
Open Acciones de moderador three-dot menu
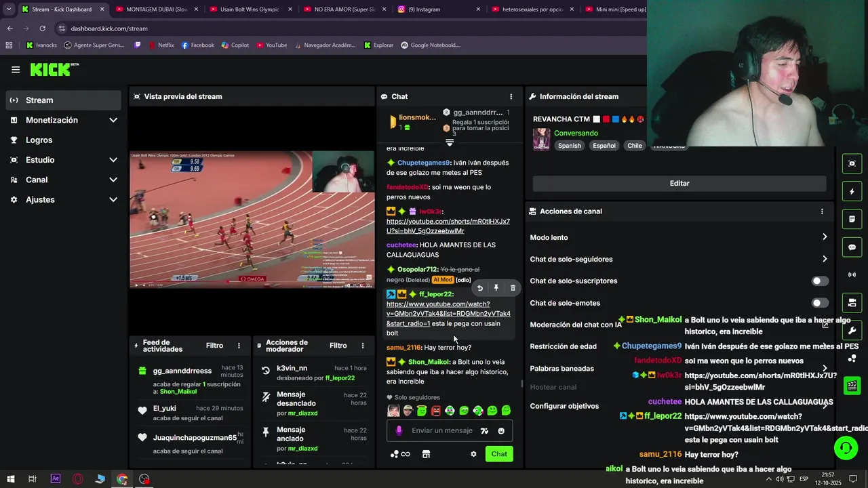point(363,346)
